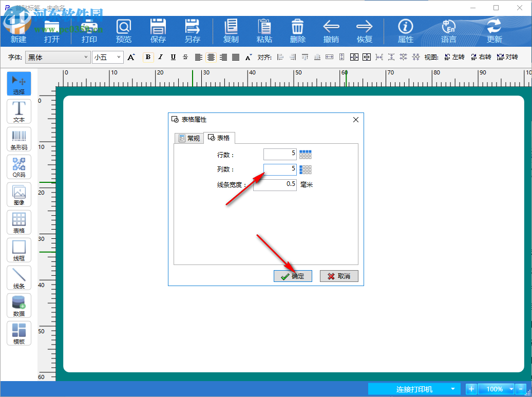Toggle underline text formatting

[x=173, y=57]
